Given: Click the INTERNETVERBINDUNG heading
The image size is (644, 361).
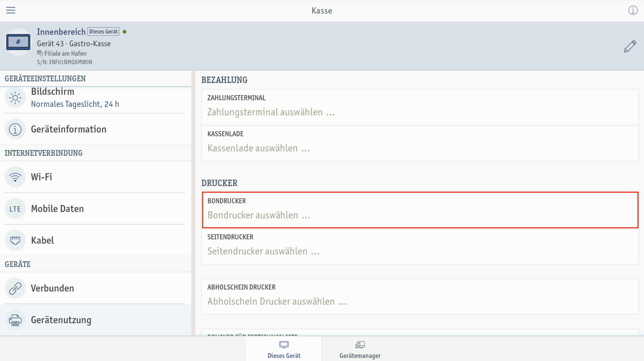Looking at the screenshot, I should pyautogui.click(x=44, y=153).
